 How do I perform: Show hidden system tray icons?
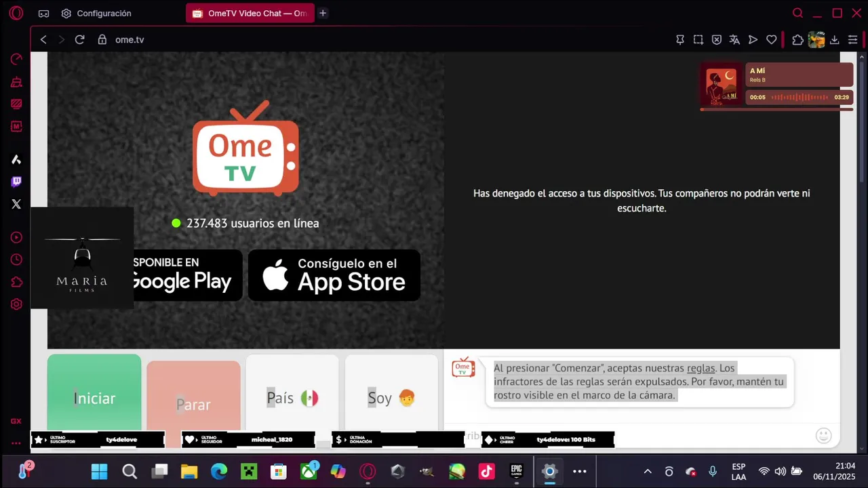point(648,471)
